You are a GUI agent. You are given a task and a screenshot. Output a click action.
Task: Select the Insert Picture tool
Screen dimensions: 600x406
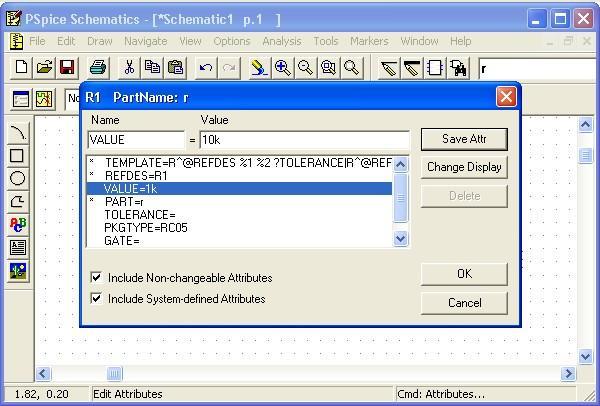[18, 271]
